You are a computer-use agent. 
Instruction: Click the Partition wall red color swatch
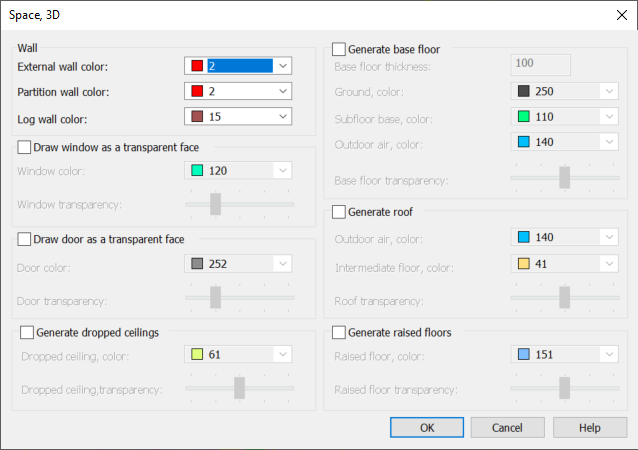197,91
